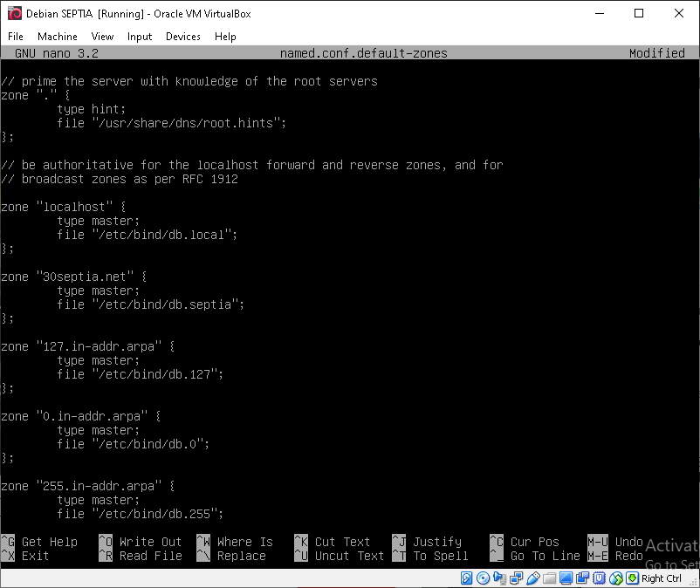The width and height of the screenshot is (700, 588).
Task: Click the shared folders status icon
Action: point(549,578)
